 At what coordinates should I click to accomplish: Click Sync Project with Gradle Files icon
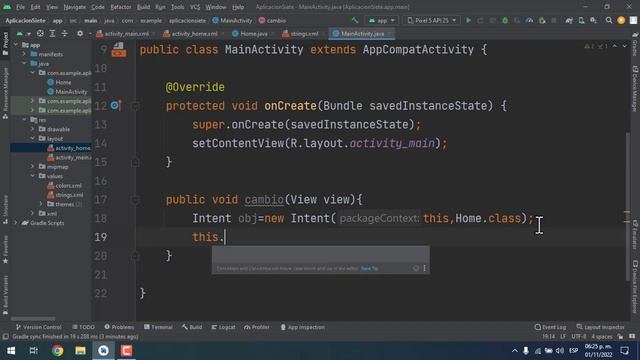coord(569,20)
